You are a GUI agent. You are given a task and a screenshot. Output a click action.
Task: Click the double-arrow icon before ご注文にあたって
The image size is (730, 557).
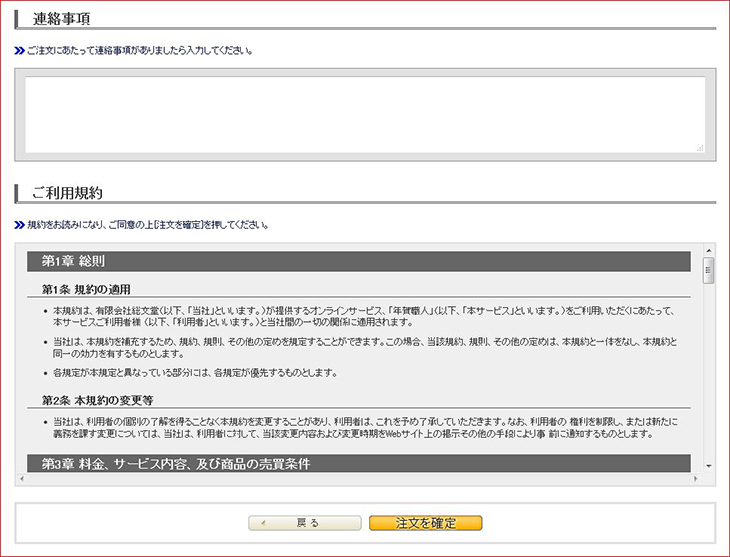click(20, 50)
